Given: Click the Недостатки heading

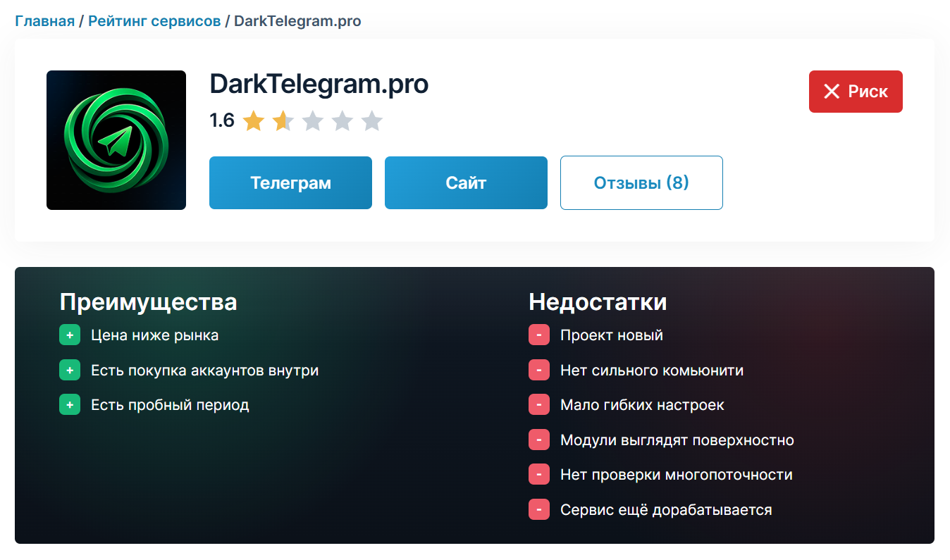Looking at the screenshot, I should pos(598,302).
